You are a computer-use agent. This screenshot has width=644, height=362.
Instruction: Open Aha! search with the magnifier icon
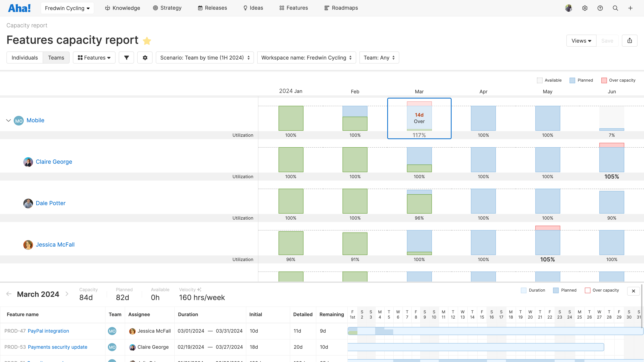(x=615, y=8)
